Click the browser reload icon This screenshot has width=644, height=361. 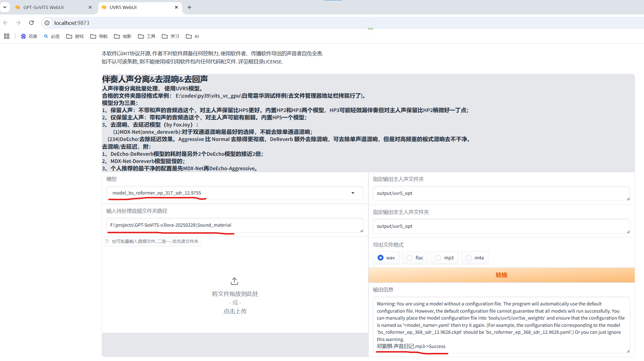coord(32,23)
